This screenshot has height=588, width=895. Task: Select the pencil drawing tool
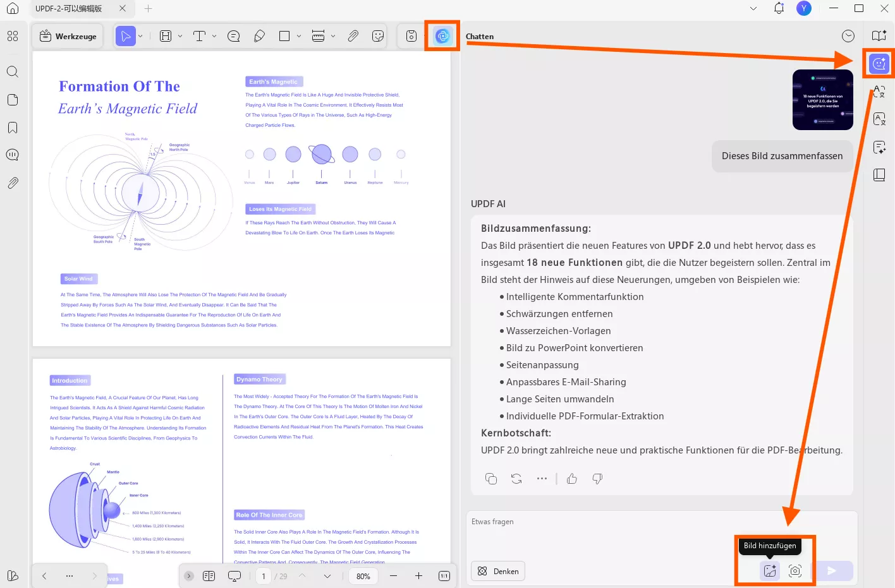259,36
